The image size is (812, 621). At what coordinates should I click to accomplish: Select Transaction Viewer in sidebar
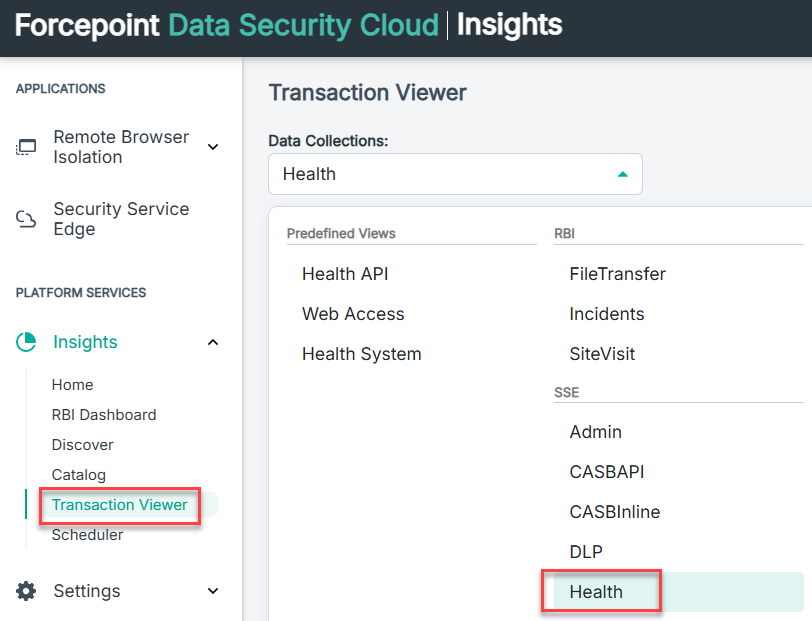click(x=120, y=505)
